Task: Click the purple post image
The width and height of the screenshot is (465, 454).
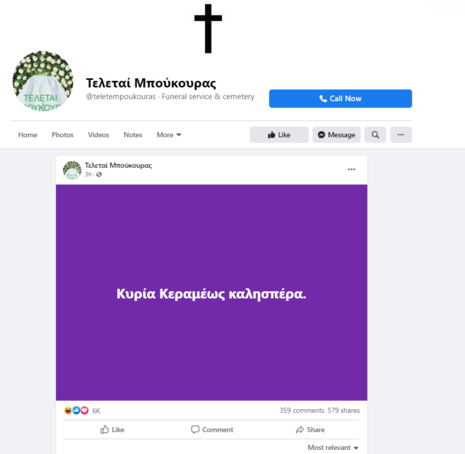Action: tap(212, 292)
